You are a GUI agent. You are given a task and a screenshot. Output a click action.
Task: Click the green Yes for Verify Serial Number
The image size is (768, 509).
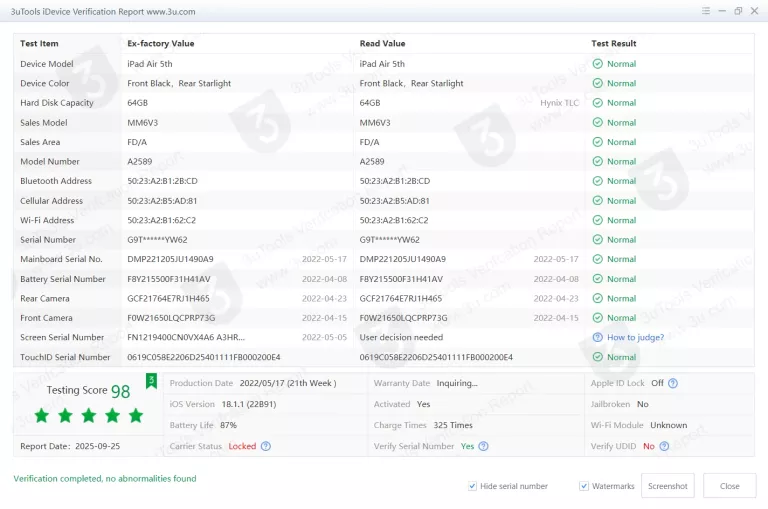point(467,446)
